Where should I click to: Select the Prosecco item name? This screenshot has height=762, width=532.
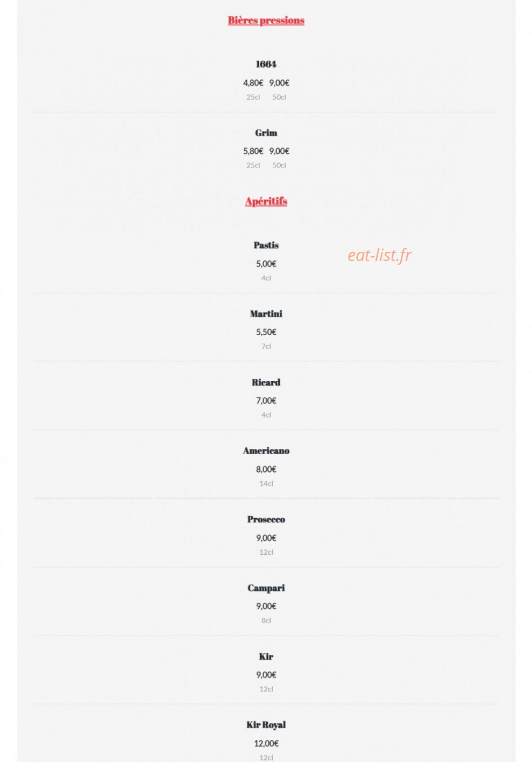click(266, 519)
